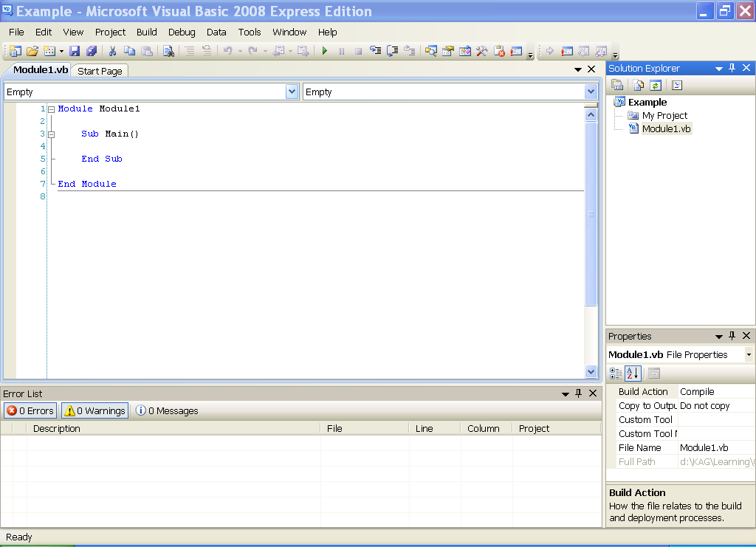Open the Add New Item dropdown arrow
The height and width of the screenshot is (547, 756).
click(x=62, y=51)
